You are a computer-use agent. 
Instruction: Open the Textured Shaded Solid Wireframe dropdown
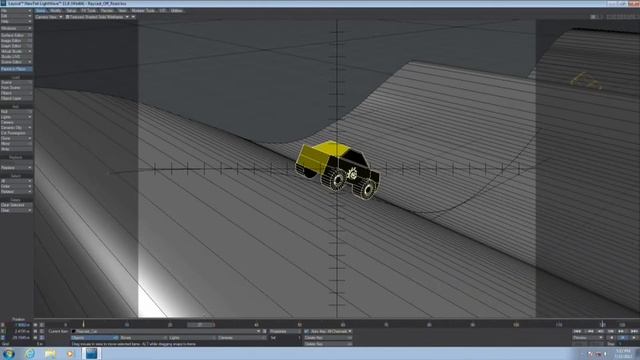97,17
